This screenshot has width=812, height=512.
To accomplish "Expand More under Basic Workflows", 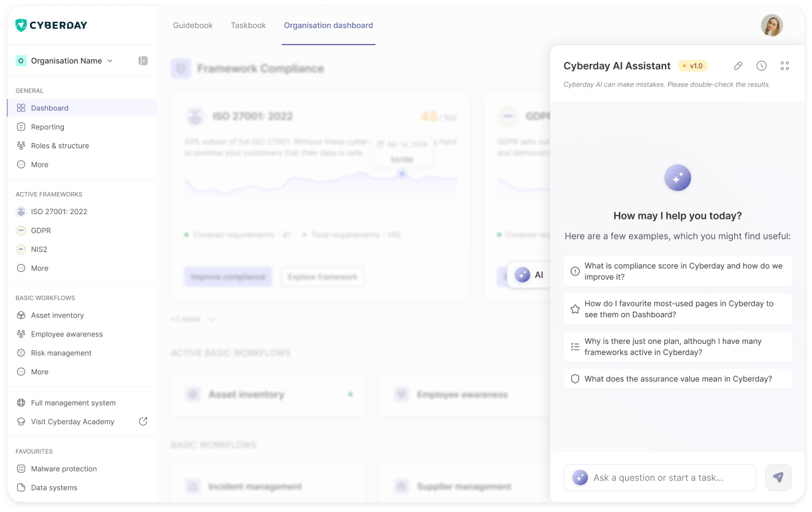I will coord(83,372).
